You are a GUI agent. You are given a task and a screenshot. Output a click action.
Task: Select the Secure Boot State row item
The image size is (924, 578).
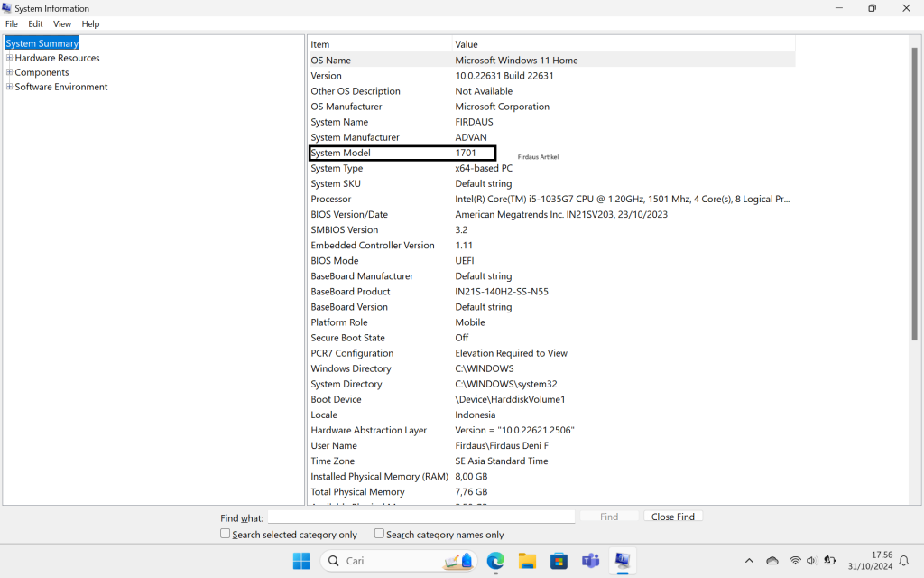(x=347, y=338)
